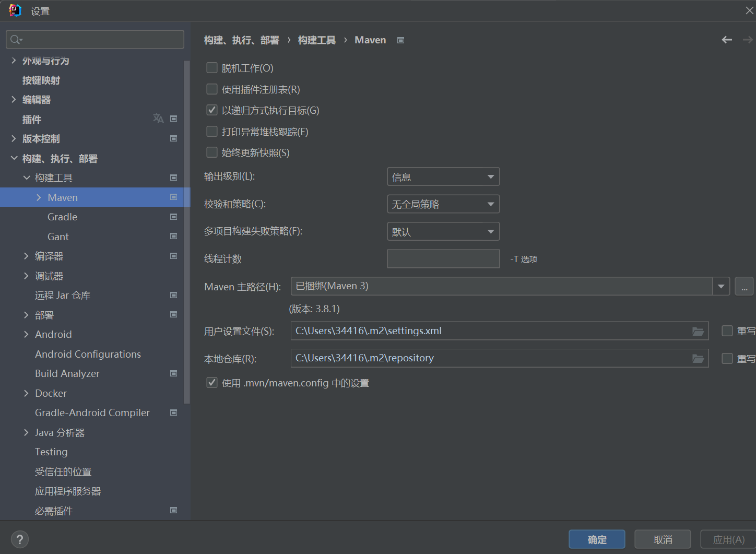Collapse the 构建工具 tree node
Screen dimensions: 756x554
coord(27,178)
